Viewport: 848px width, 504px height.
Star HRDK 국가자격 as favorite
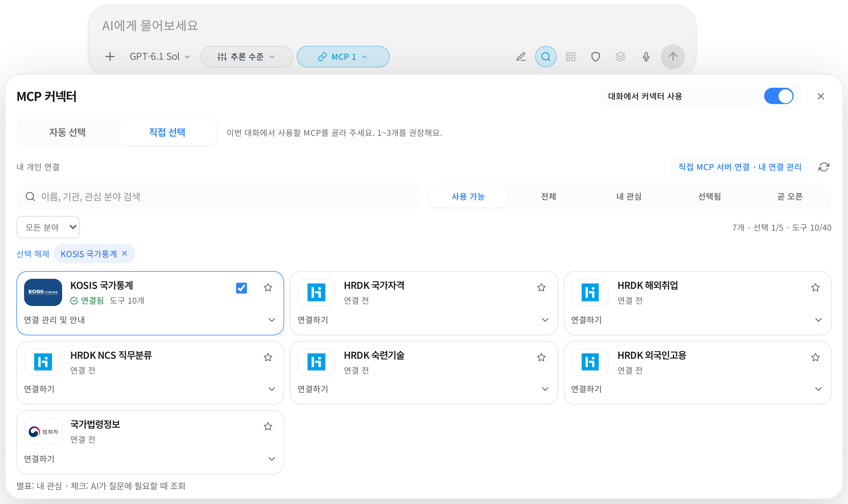[541, 288]
